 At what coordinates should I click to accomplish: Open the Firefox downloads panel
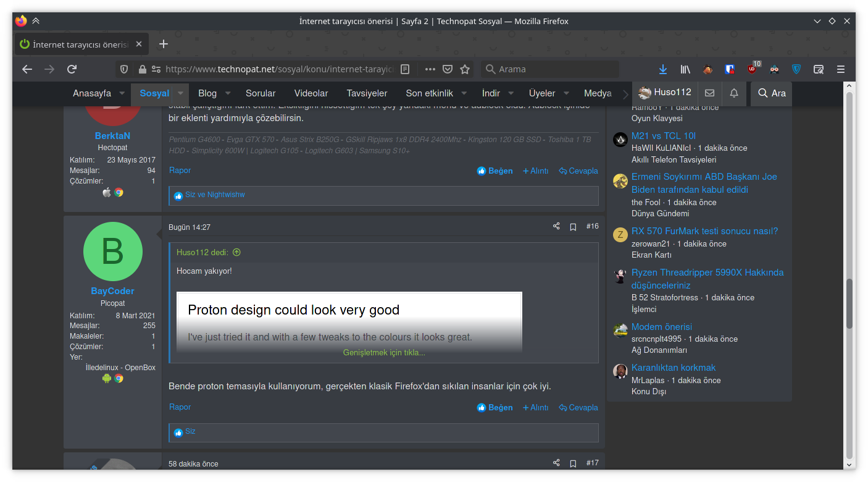point(663,69)
